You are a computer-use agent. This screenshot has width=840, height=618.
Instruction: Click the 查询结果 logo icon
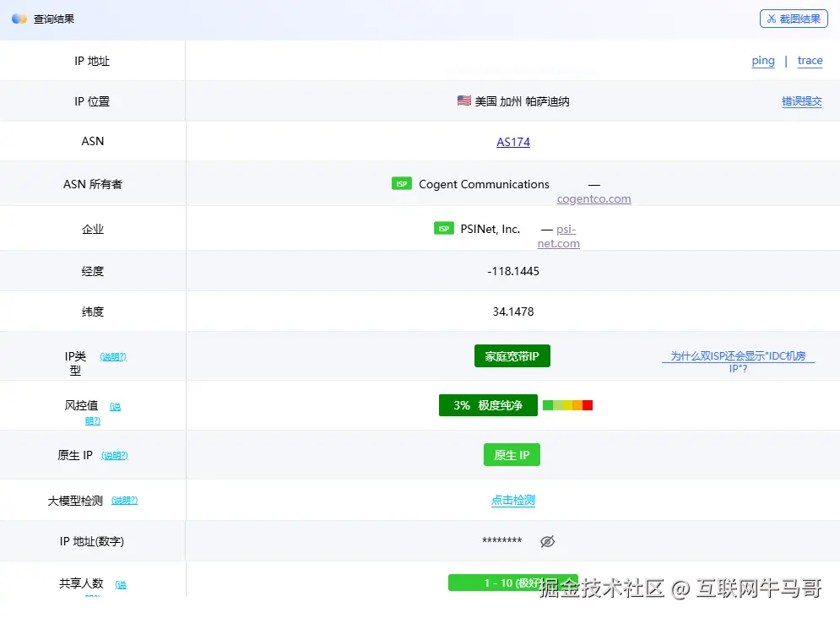point(19,19)
